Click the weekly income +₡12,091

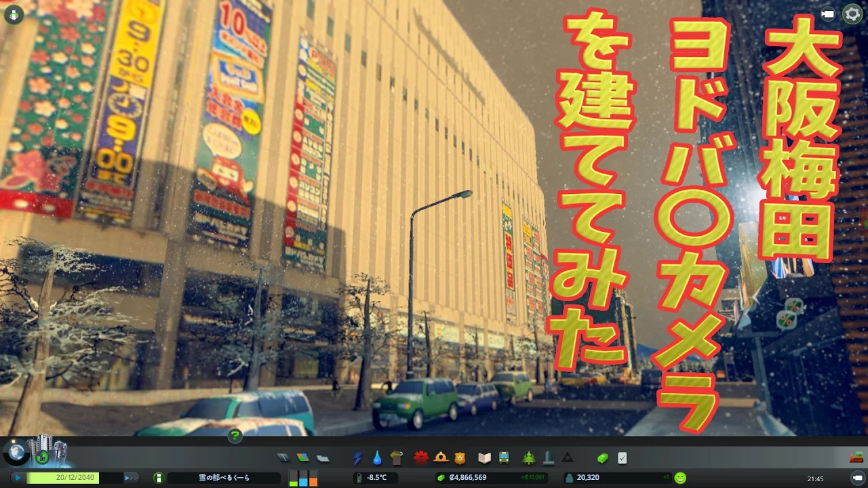[534, 478]
